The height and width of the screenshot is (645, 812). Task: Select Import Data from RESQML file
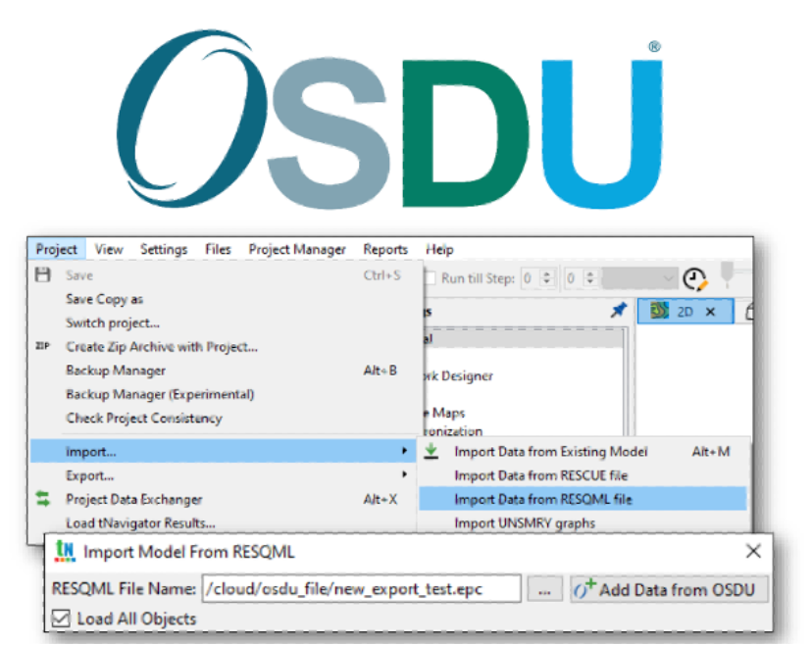pyautogui.click(x=584, y=499)
